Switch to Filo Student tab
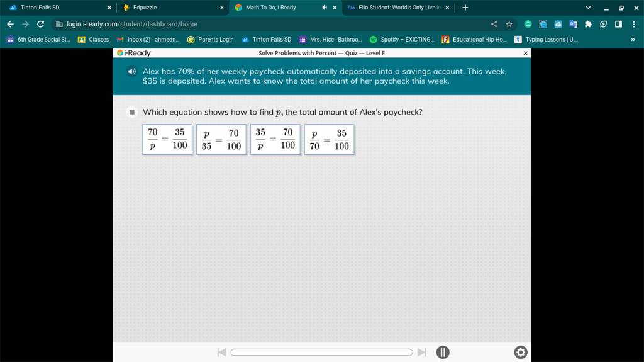644x362 pixels. tap(399, 8)
